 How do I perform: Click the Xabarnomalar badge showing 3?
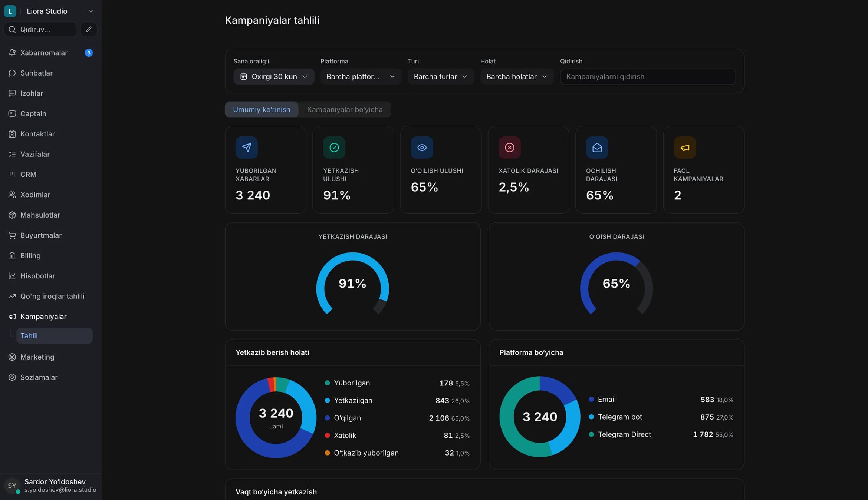pos(89,53)
